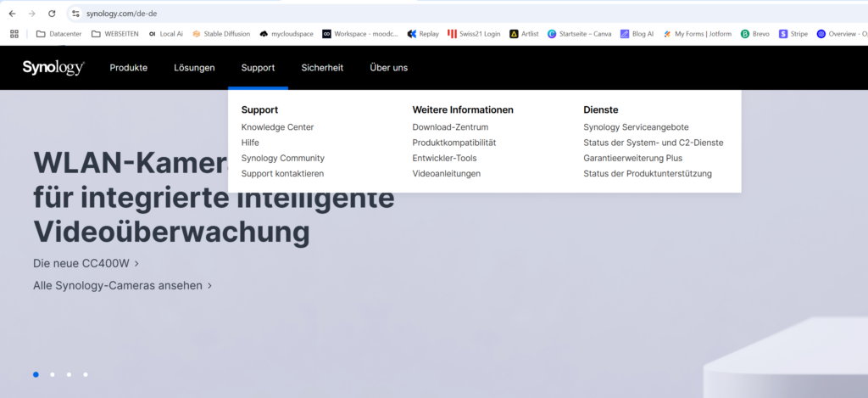Image resolution: width=868 pixels, height=398 pixels.
Task: Open the Stripe bookmark
Action: point(793,34)
